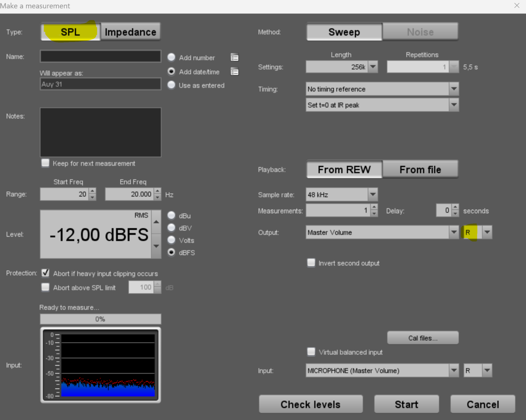
Task: Select the SPL measurement type
Action: click(70, 32)
